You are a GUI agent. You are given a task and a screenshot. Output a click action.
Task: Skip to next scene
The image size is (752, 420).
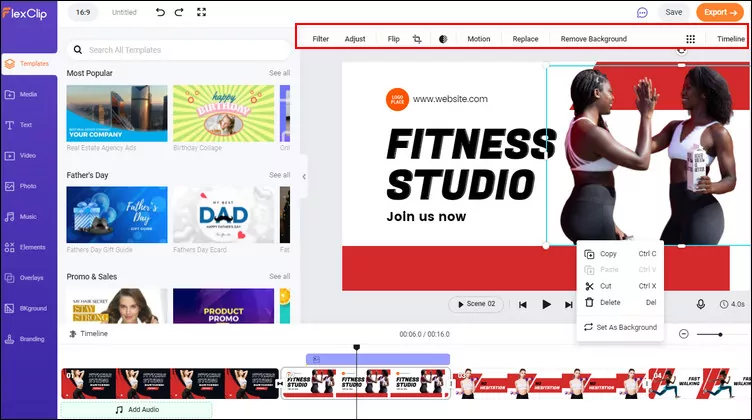[568, 304]
